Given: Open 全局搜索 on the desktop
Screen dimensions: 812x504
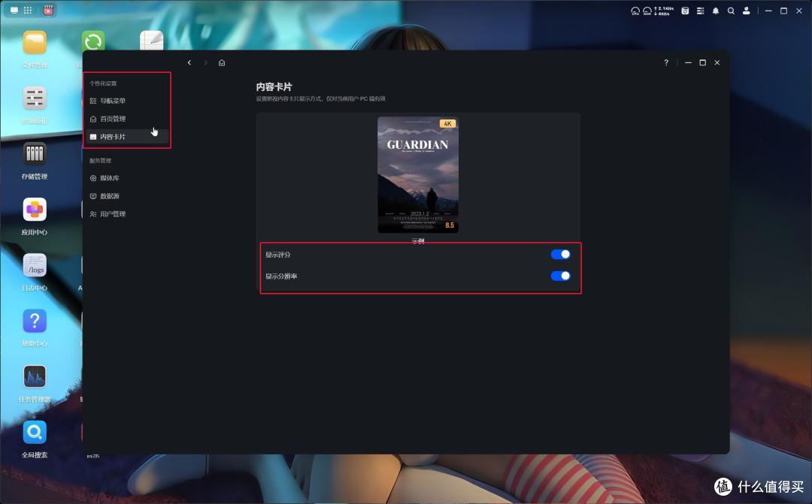Looking at the screenshot, I should click(35, 433).
